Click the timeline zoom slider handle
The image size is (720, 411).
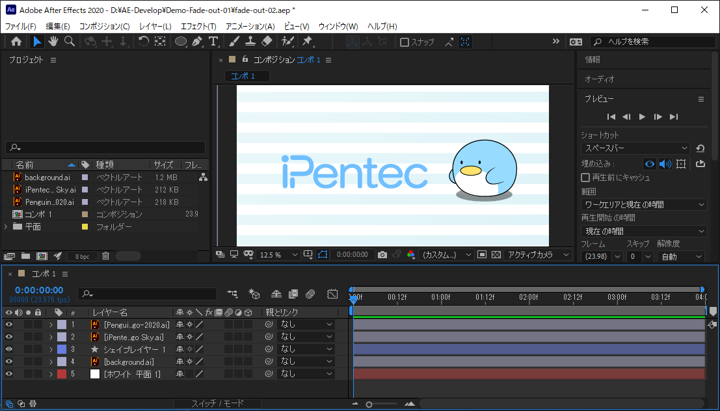click(x=369, y=405)
